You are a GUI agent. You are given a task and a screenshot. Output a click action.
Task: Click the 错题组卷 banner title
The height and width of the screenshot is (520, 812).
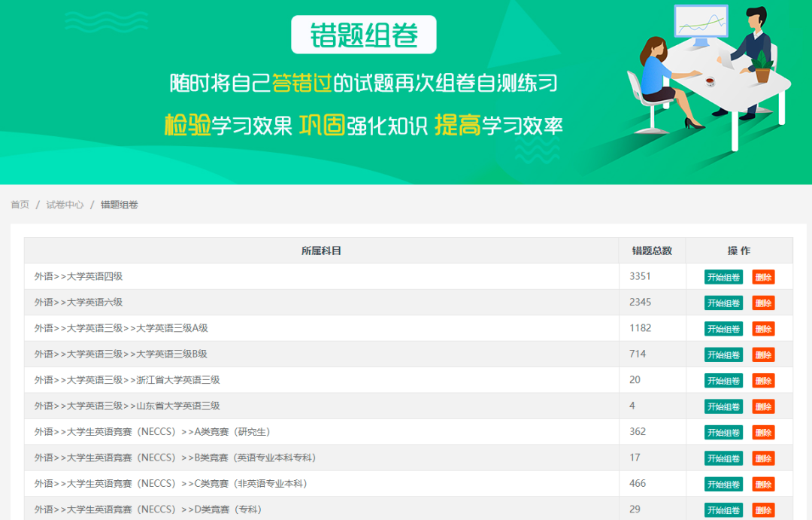pyautogui.click(x=364, y=35)
